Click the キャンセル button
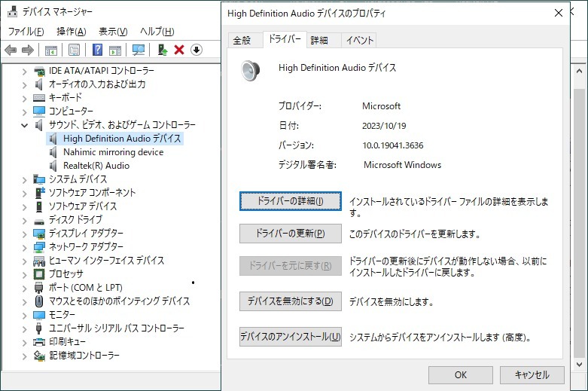The width and height of the screenshot is (588, 391). coord(532,375)
